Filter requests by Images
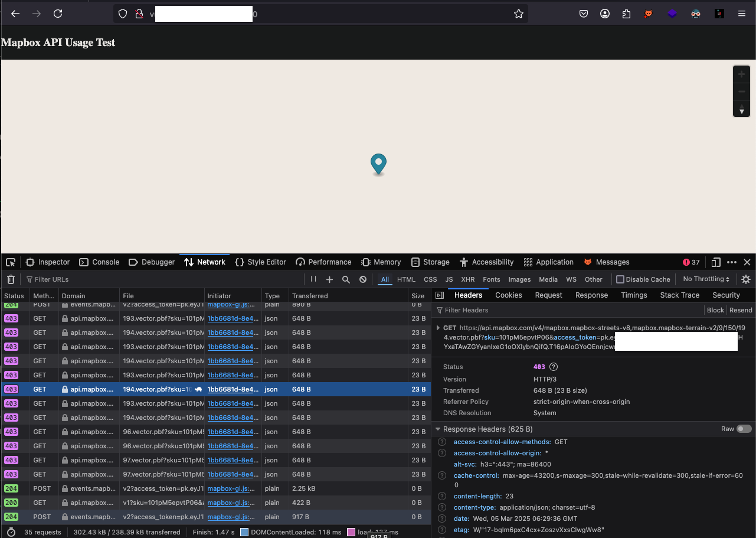The image size is (756, 538). [519, 279]
